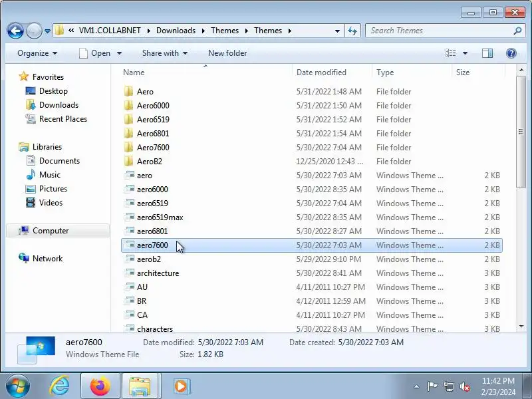Click the scroll up arrow of file list

coord(521,70)
